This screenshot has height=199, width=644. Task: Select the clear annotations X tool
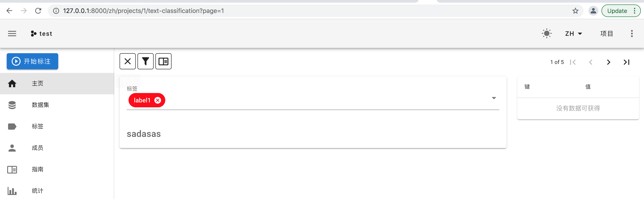127,61
